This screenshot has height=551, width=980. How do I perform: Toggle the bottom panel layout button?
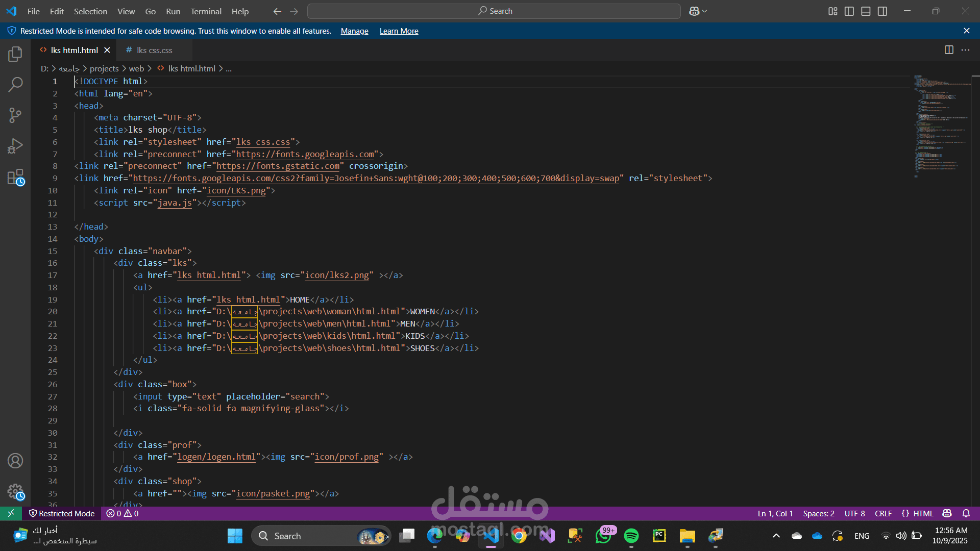pos(866,11)
